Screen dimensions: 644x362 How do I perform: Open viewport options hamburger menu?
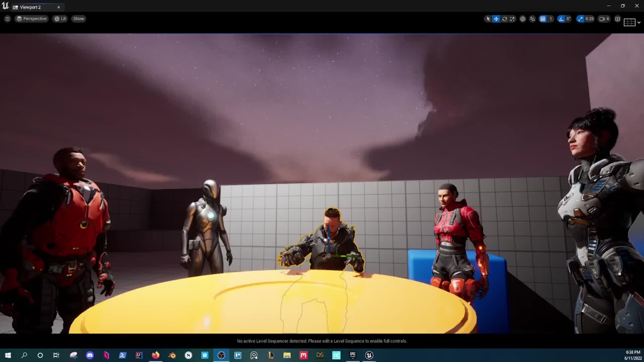pos(7,19)
